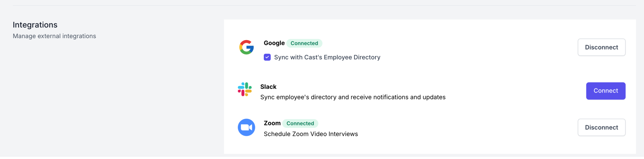Screen dimensions: 644x159
Task: Click the Google logo icon
Action: pos(246,47)
